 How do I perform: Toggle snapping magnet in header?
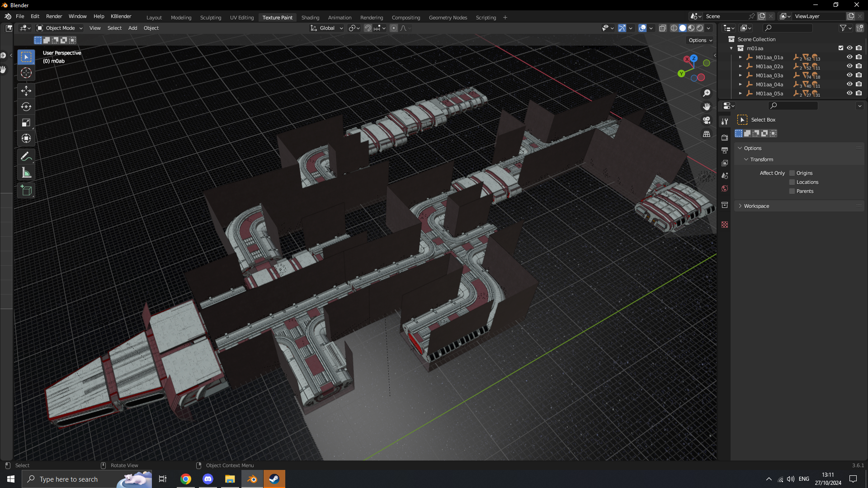click(368, 28)
